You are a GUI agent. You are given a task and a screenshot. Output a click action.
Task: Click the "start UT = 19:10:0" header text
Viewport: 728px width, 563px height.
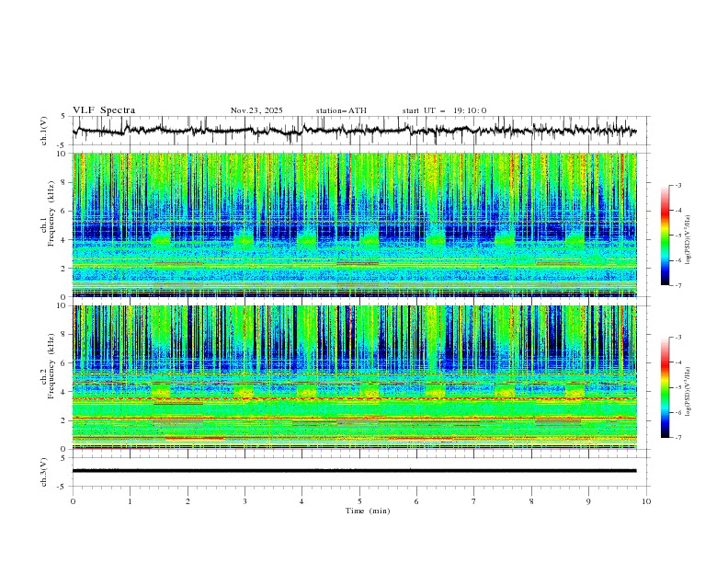click(444, 110)
